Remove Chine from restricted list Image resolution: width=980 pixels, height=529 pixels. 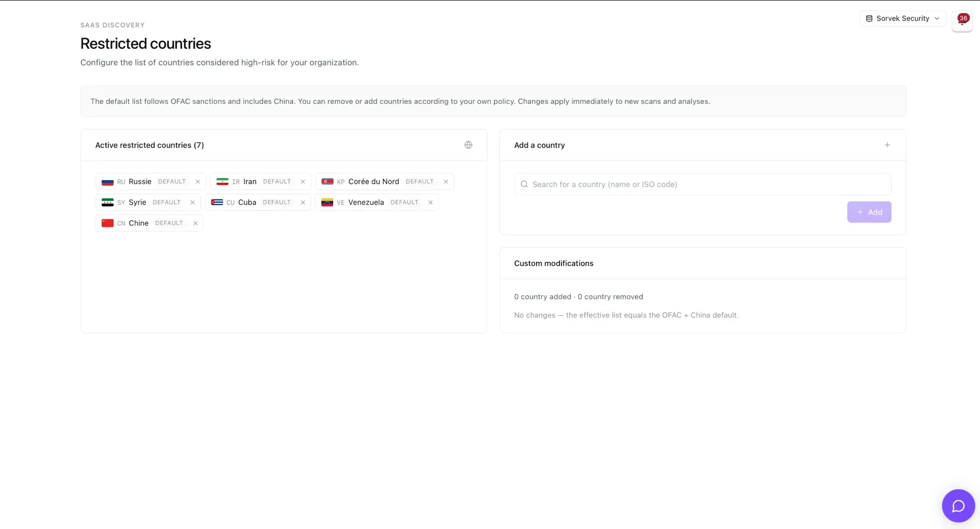pos(195,223)
